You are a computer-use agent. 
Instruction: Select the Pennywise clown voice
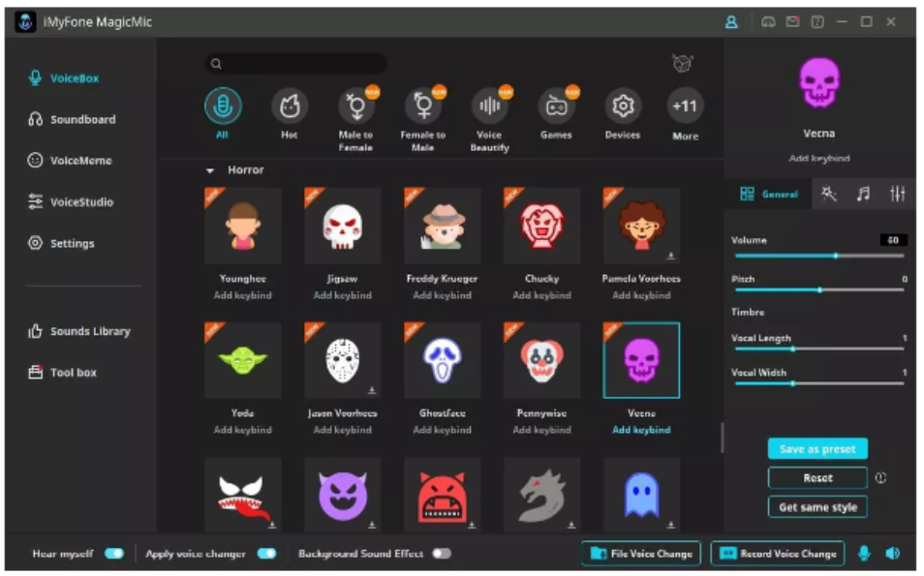541,361
